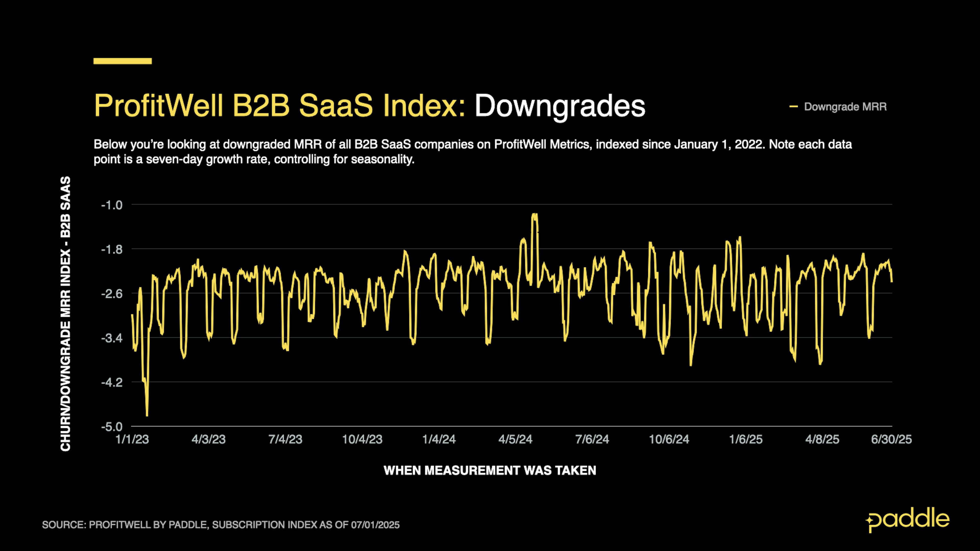Viewport: 980px width, 551px height.
Task: Click the x-axis date 10/4/23
Action: pos(362,440)
